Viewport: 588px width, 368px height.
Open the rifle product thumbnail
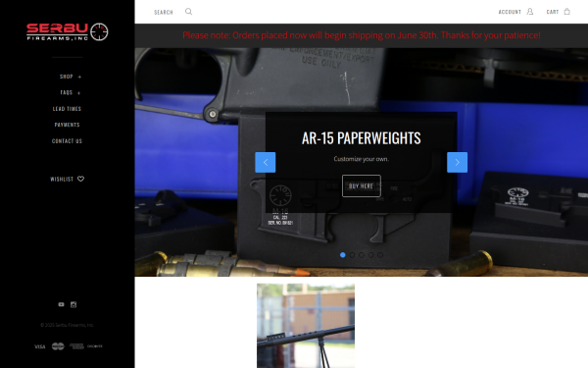point(306,326)
